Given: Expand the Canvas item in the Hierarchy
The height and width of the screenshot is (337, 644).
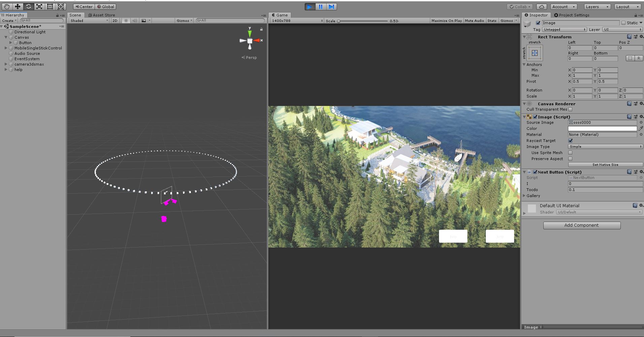Looking at the screenshot, I should pos(6,37).
